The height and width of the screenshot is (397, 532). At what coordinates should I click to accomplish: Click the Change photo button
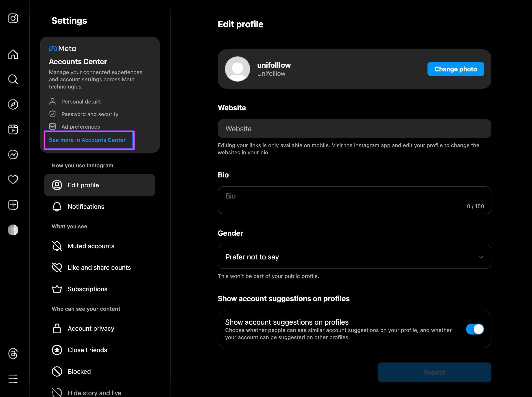pyautogui.click(x=456, y=69)
